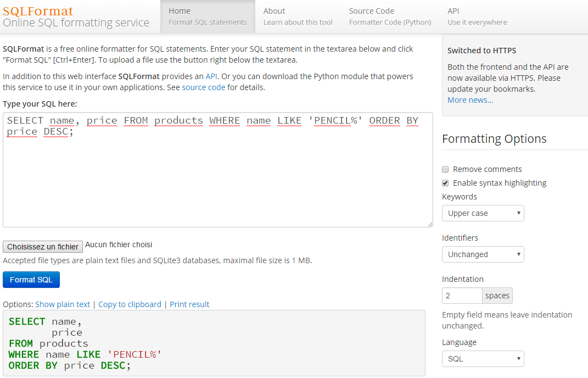Open the Language SQL dropdown
588x378 pixels.
coord(483,359)
